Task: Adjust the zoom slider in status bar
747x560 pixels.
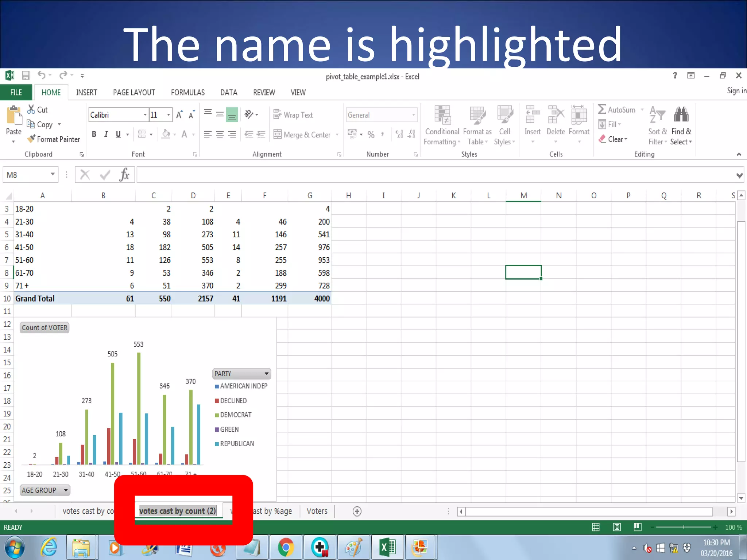Action: (684, 527)
